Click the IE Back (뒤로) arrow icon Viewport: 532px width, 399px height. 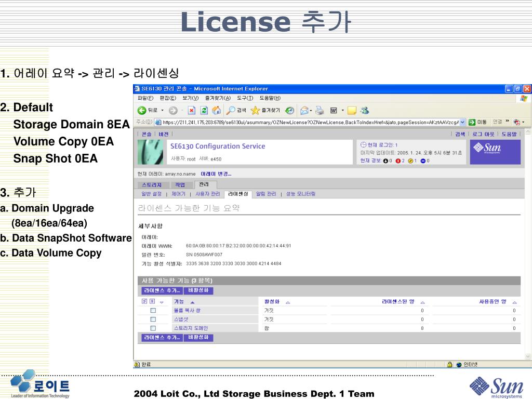coord(141,110)
